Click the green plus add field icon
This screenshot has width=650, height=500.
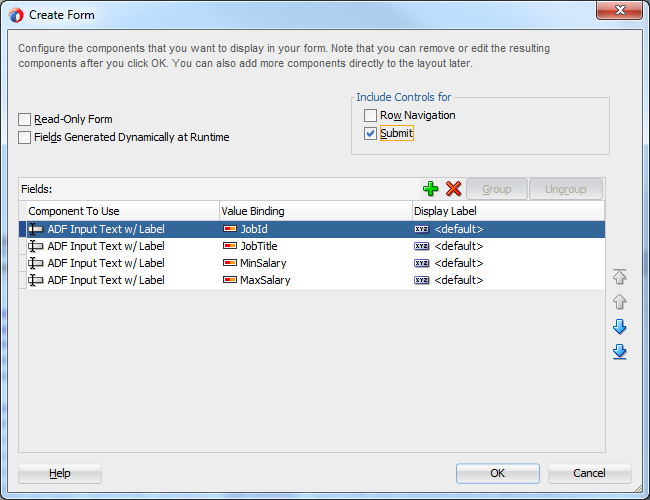(430, 189)
